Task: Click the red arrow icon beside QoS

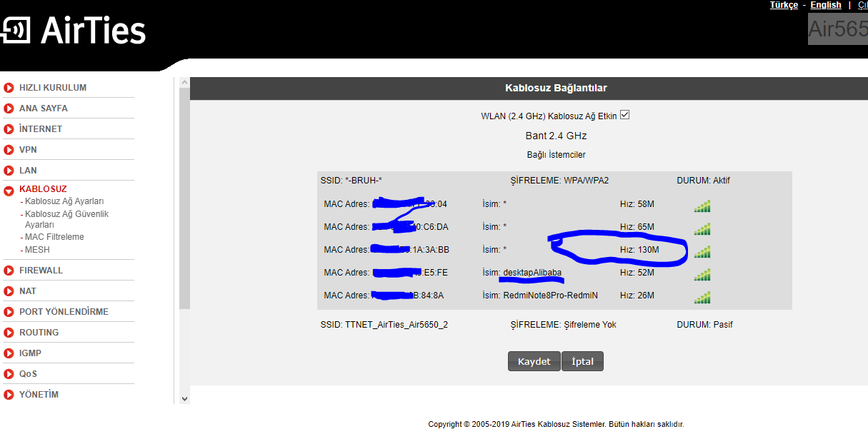Action: [9, 374]
